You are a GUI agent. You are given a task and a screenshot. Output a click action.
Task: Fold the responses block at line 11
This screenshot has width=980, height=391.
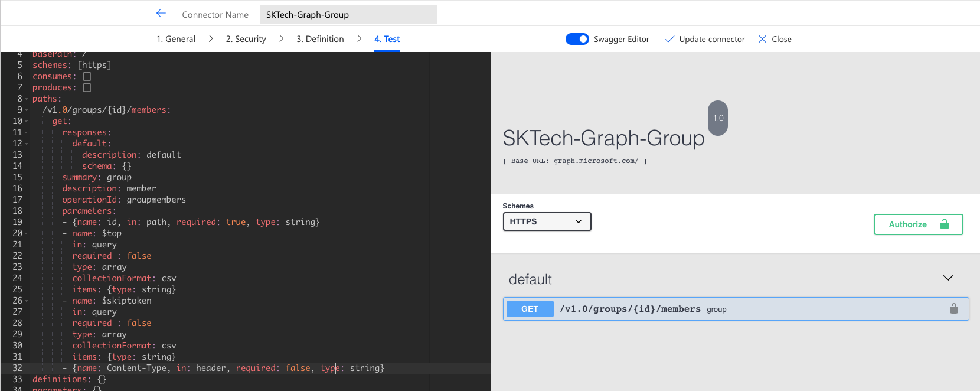(26, 133)
